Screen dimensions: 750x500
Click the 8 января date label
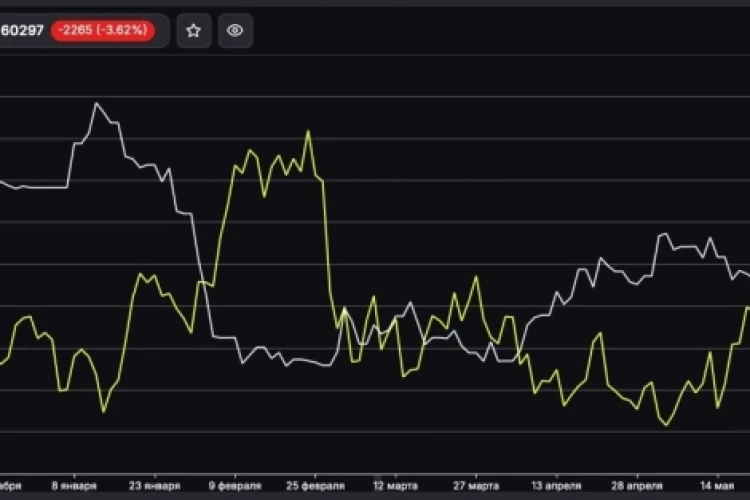(x=74, y=486)
